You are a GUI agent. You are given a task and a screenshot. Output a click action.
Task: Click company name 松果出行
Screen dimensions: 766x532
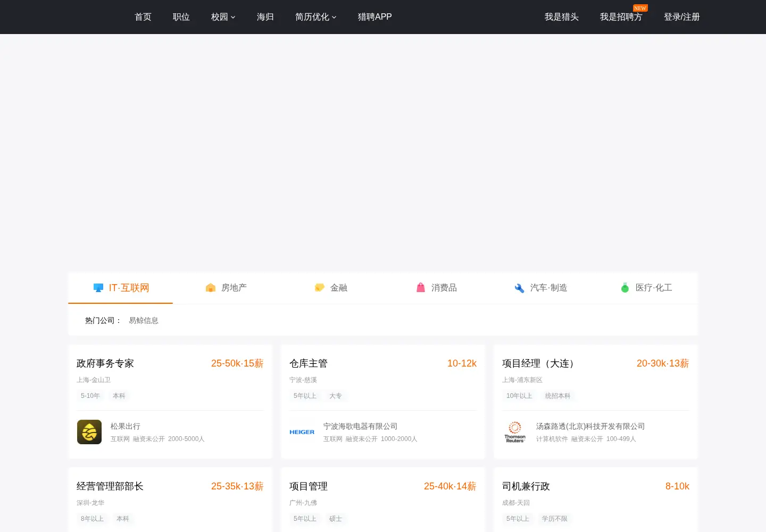[x=126, y=426]
